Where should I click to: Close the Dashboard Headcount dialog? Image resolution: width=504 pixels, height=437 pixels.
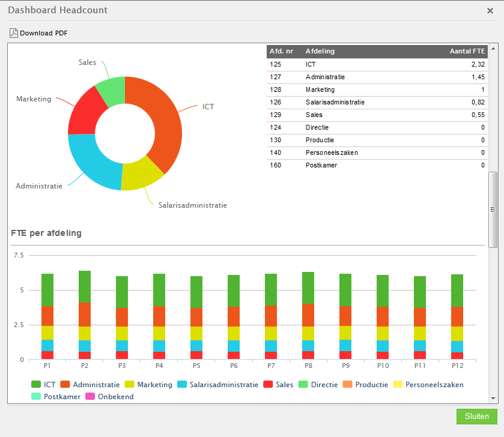(490, 10)
